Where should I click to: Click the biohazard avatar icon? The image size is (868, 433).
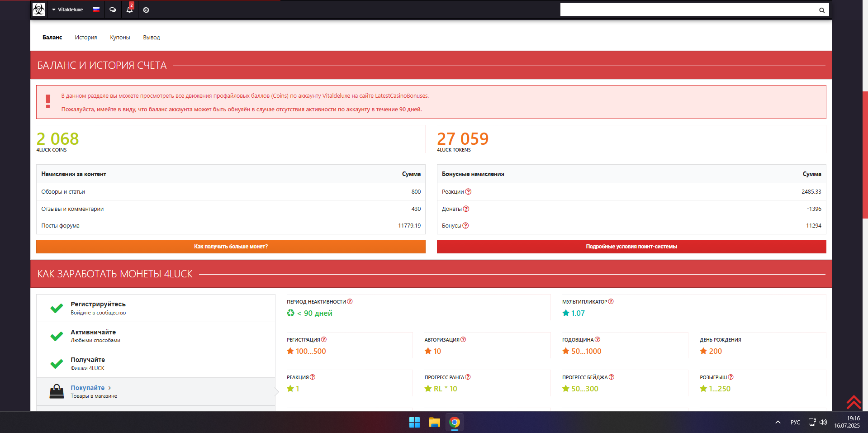point(38,10)
